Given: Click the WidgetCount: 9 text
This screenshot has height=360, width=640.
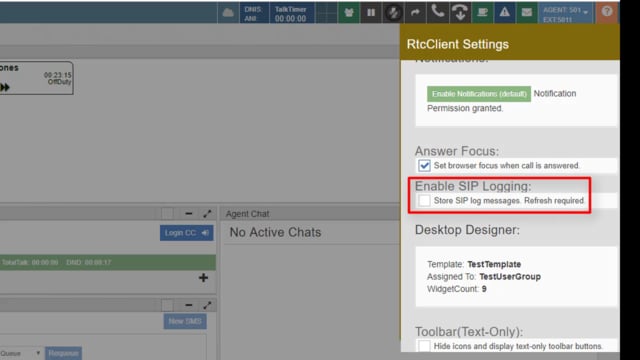Looking at the screenshot, I should point(457,289).
